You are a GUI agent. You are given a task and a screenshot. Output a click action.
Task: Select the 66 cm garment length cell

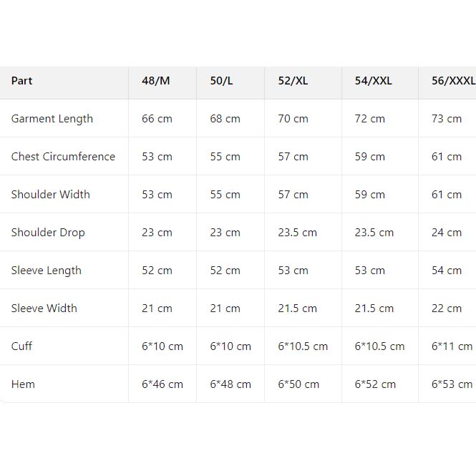tap(157, 119)
